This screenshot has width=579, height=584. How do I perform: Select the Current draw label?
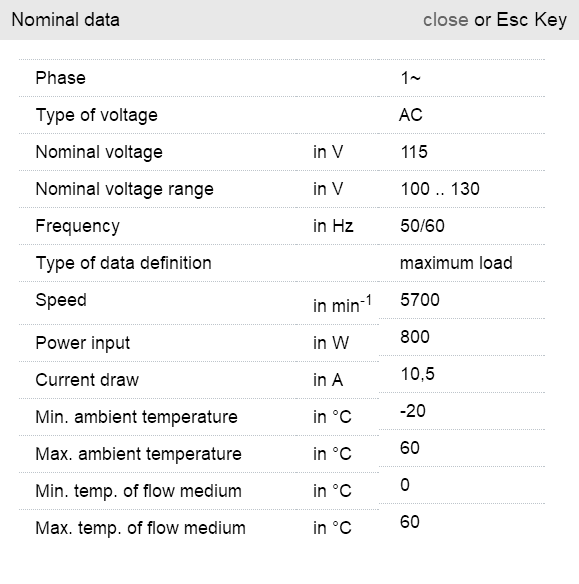click(87, 380)
